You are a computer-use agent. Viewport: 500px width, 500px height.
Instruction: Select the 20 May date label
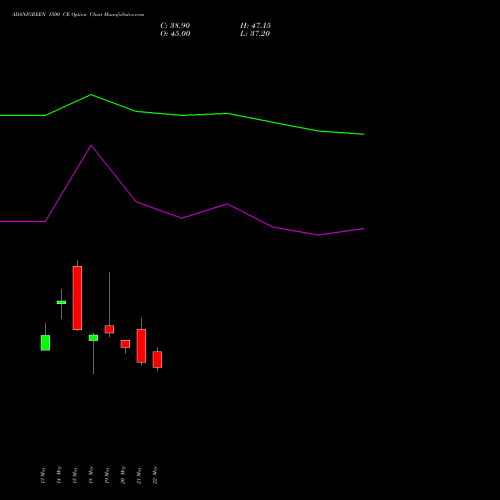coord(123,475)
